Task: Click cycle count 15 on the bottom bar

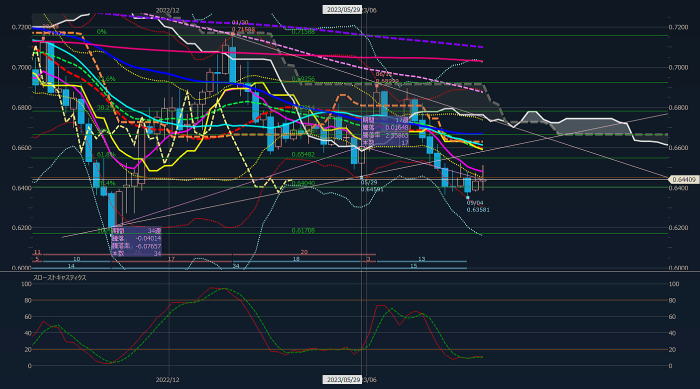Action: pos(413,266)
